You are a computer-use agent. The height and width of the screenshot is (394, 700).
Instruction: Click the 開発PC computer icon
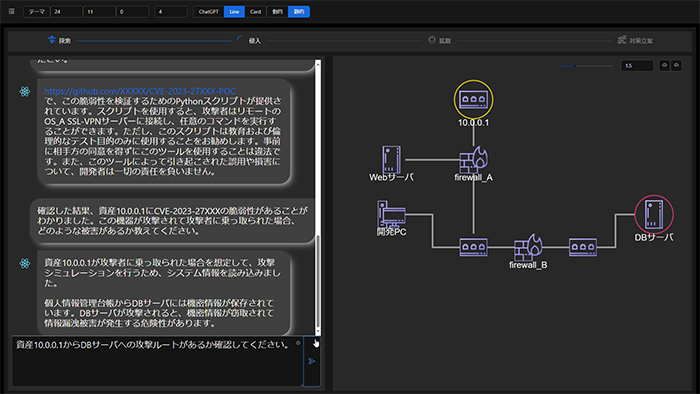(391, 214)
